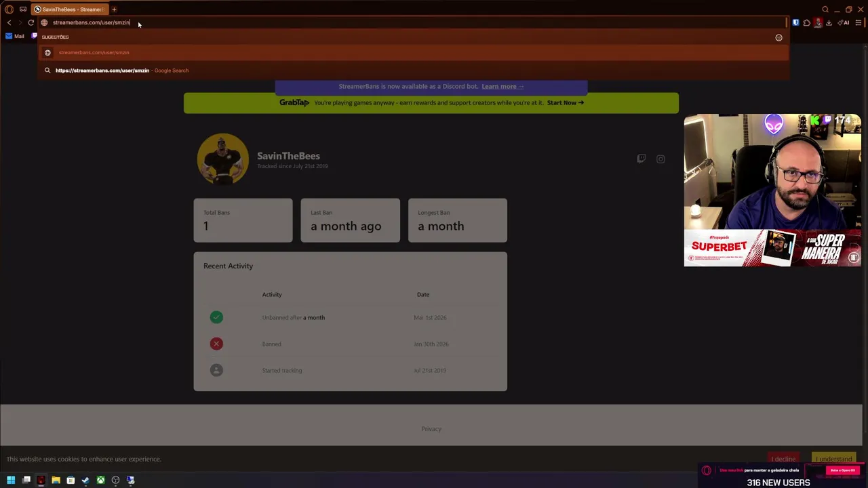868x488 pixels.
Task: Open the Xbox app from the taskbar
Action: coord(100,480)
